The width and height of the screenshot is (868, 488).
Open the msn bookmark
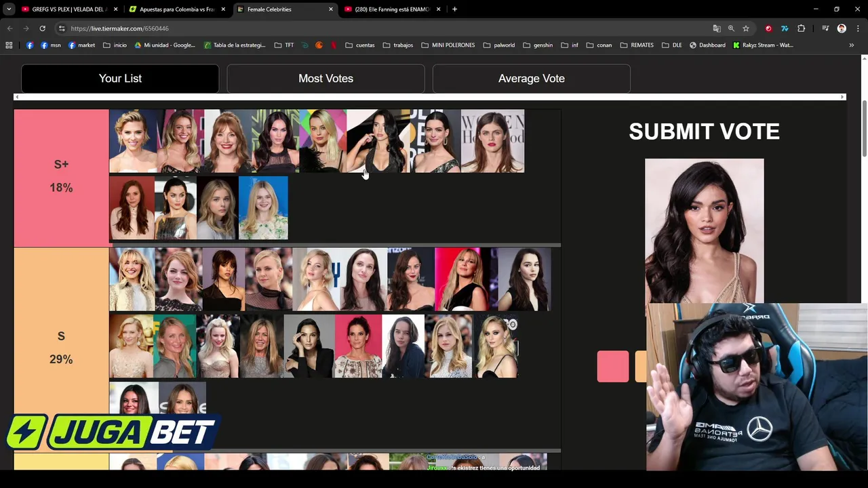click(x=51, y=45)
